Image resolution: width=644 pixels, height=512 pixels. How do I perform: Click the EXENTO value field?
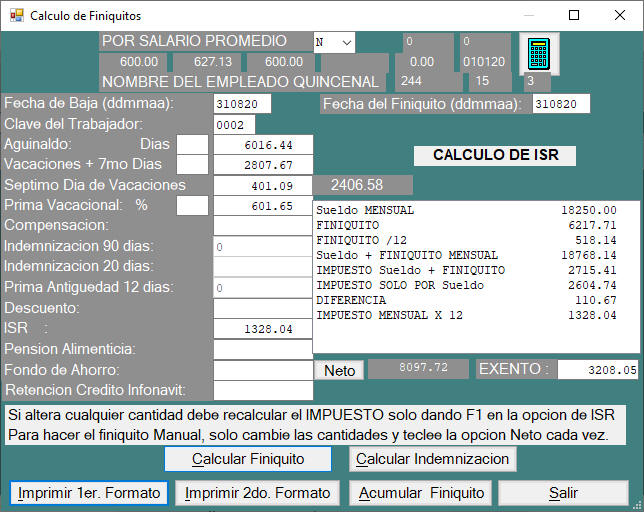tap(597, 370)
